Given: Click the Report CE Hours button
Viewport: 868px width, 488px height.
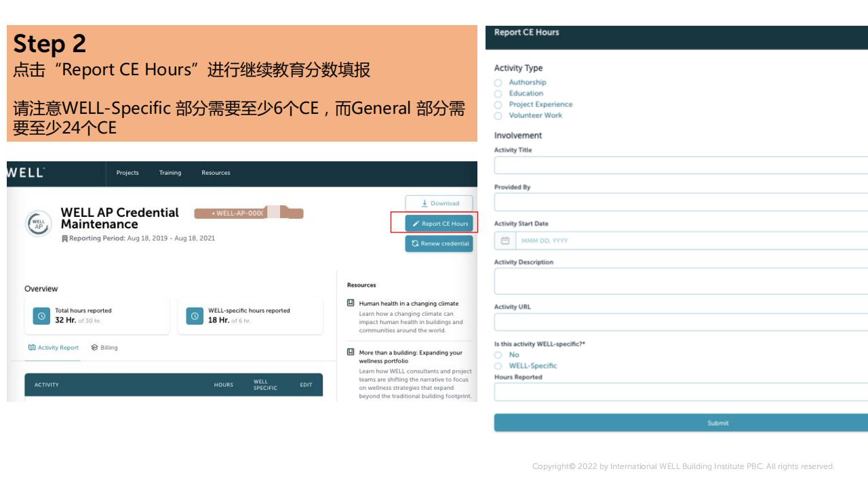Looking at the screenshot, I should coord(439,224).
